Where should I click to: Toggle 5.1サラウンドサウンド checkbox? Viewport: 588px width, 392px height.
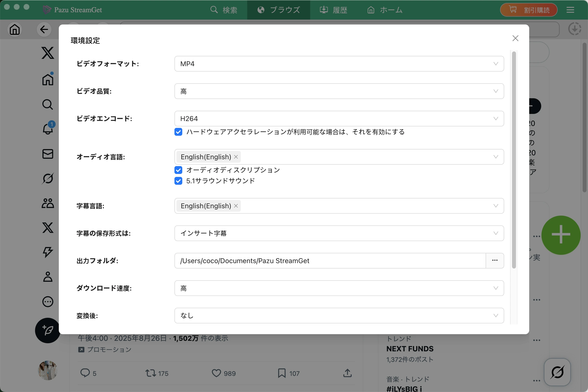click(178, 181)
